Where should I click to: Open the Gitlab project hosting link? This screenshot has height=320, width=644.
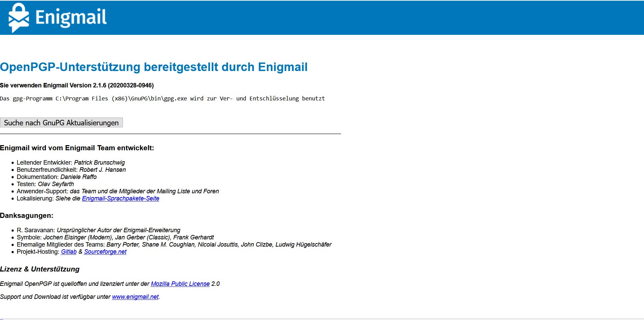[69, 252]
